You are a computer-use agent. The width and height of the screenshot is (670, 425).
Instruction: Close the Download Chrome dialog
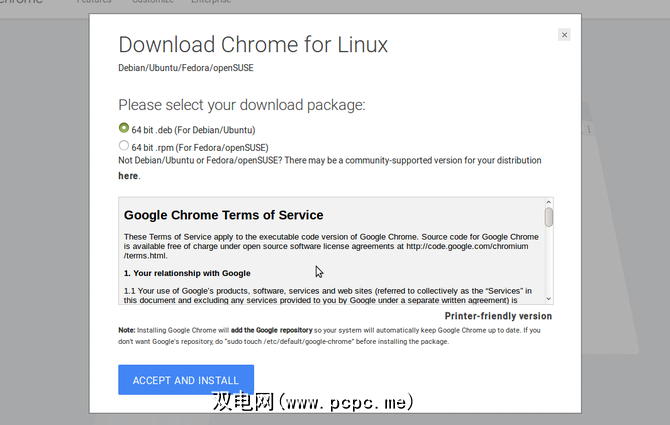564,35
